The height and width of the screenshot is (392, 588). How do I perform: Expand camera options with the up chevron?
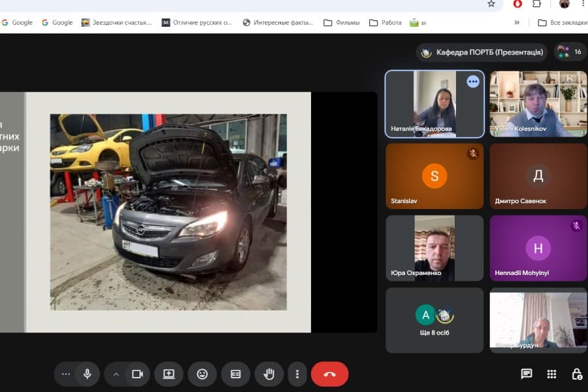pyautogui.click(x=116, y=374)
